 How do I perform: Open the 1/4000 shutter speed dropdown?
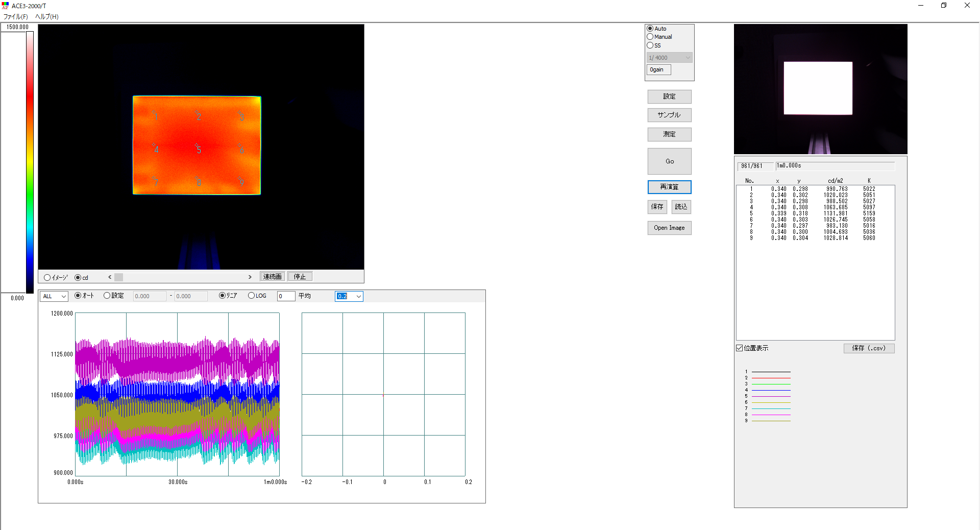[669, 58]
